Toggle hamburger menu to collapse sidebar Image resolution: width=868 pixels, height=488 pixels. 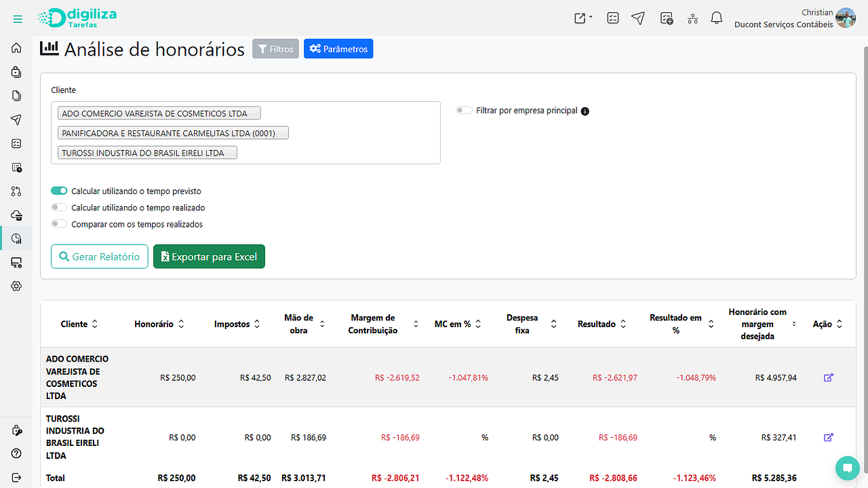coord(18,19)
